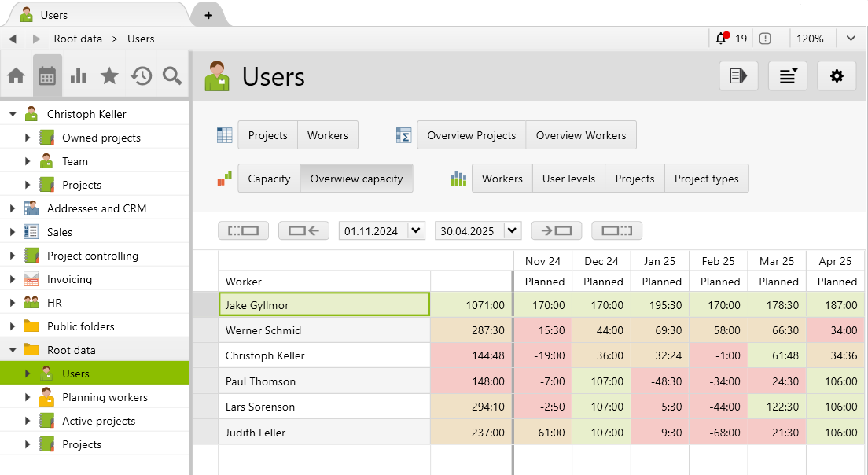The width and height of the screenshot is (868, 475).
Task: Open the settings gear for Users view
Action: click(837, 75)
